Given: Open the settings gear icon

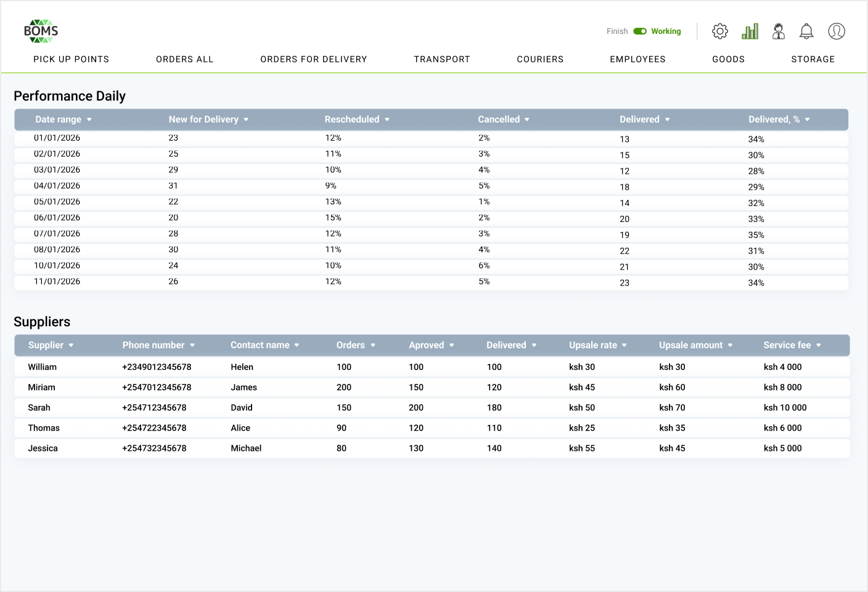Looking at the screenshot, I should pos(719,31).
